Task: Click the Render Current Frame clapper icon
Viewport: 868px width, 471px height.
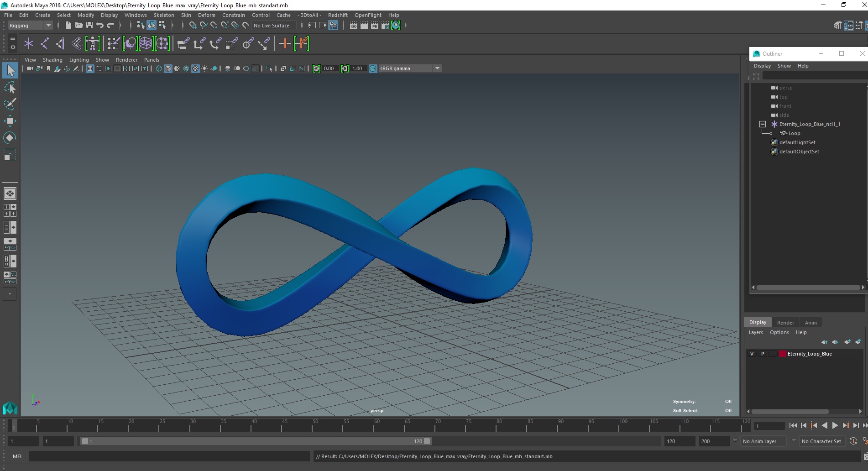Action: click(x=364, y=26)
